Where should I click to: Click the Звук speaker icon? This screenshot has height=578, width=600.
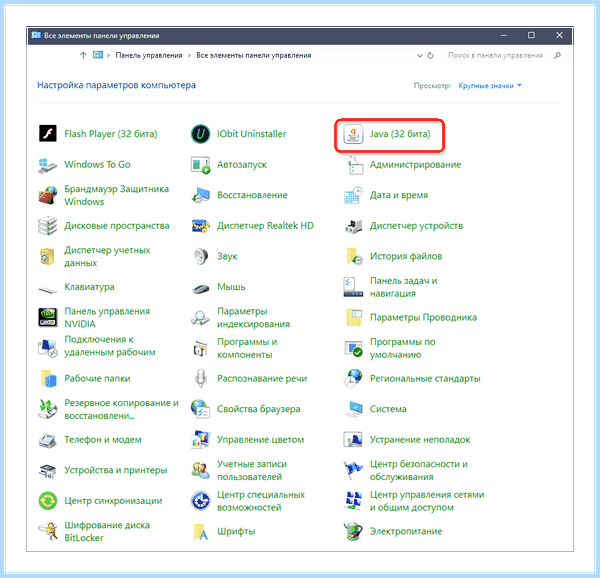pyautogui.click(x=201, y=256)
